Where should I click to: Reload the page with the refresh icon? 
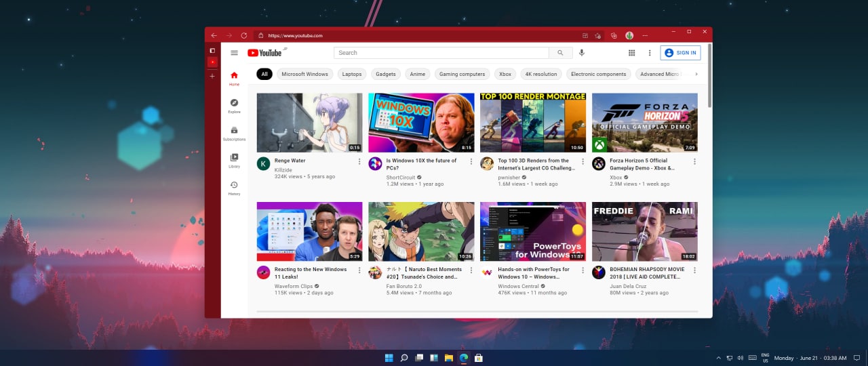(243, 35)
